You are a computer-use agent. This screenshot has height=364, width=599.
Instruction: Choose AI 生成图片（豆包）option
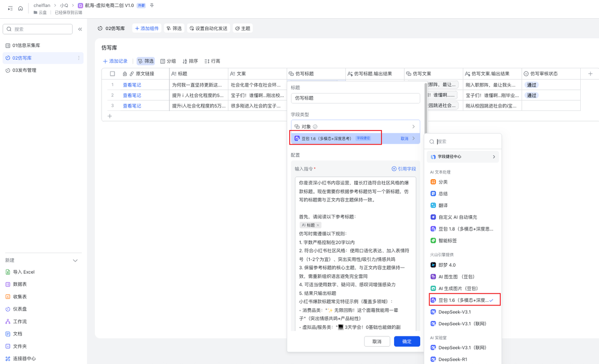464,288
